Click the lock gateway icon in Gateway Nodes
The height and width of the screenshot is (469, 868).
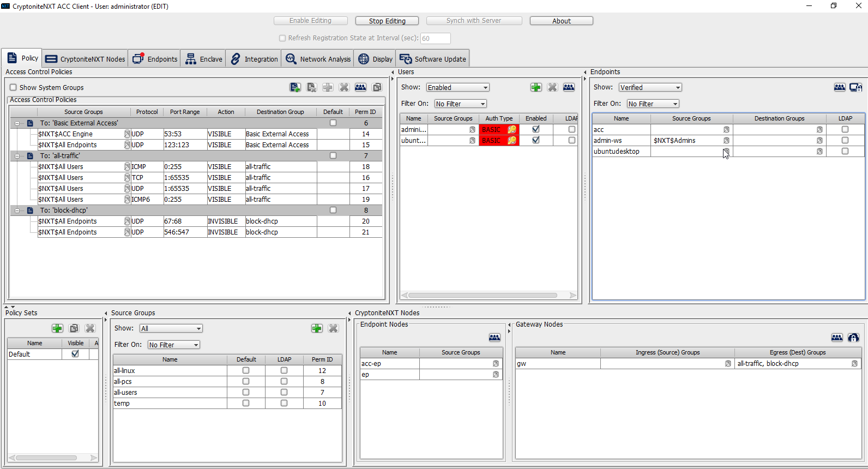click(x=853, y=338)
